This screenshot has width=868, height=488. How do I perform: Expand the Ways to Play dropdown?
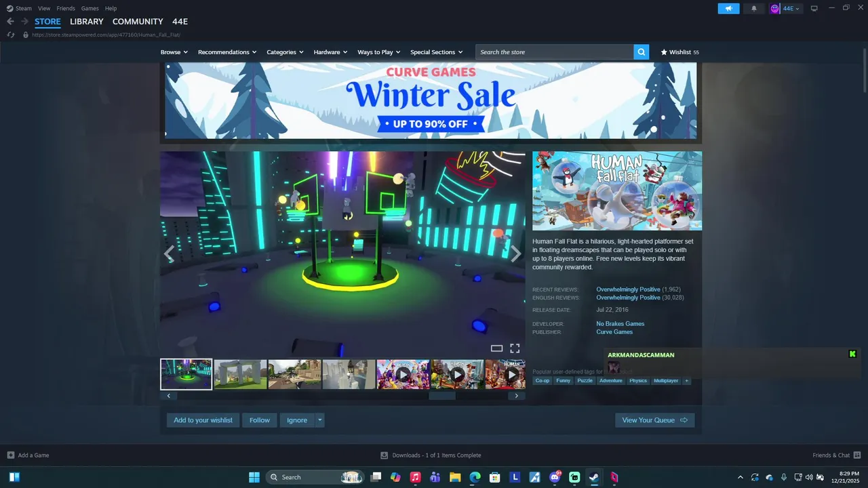click(x=379, y=52)
